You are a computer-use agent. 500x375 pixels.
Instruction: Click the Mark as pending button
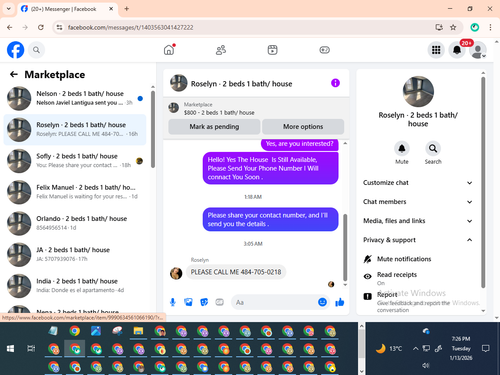[214, 127]
